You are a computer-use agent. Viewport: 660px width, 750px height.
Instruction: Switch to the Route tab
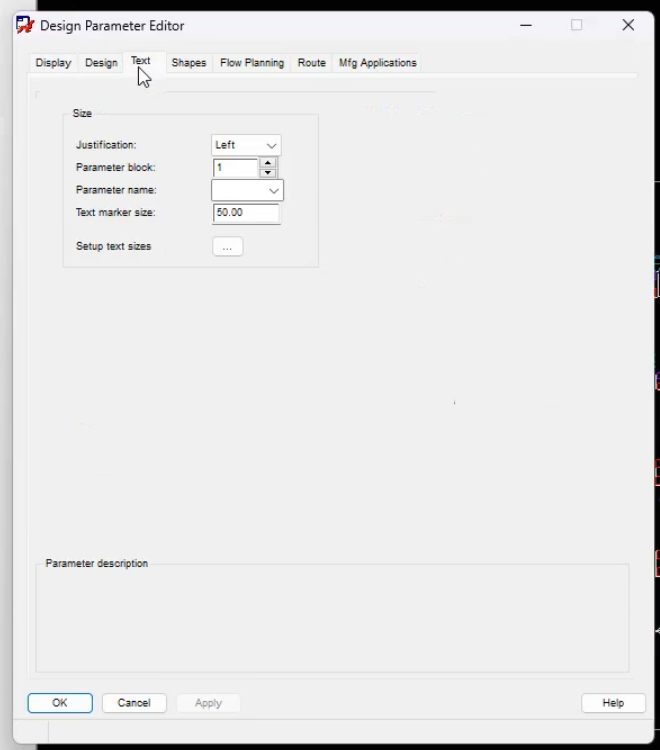(x=311, y=63)
